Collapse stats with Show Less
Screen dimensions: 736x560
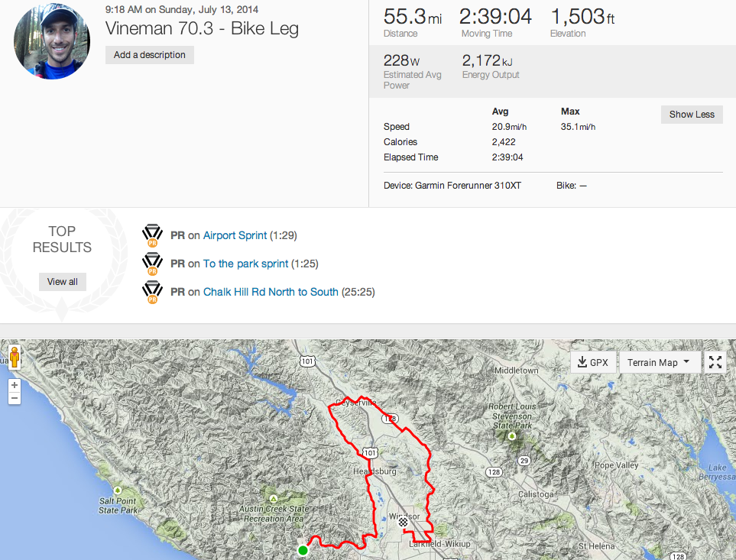point(692,115)
